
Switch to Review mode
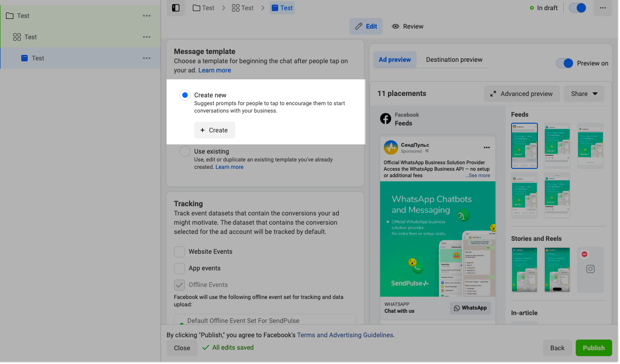[x=407, y=26]
